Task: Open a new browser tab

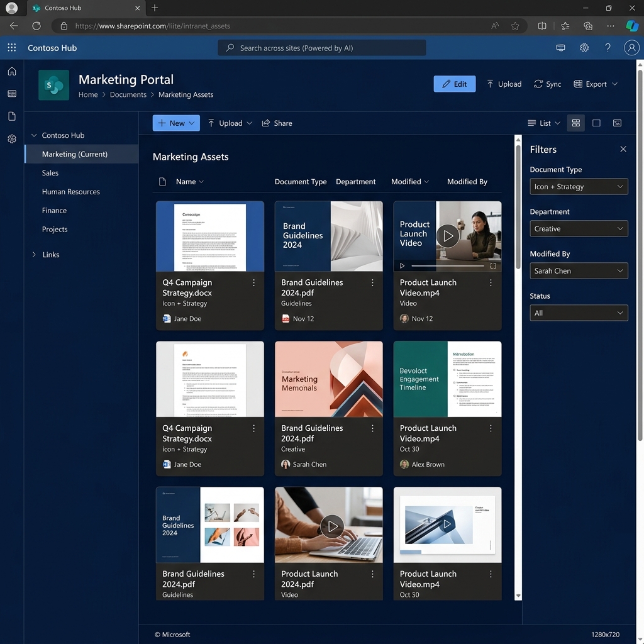Action: (155, 8)
